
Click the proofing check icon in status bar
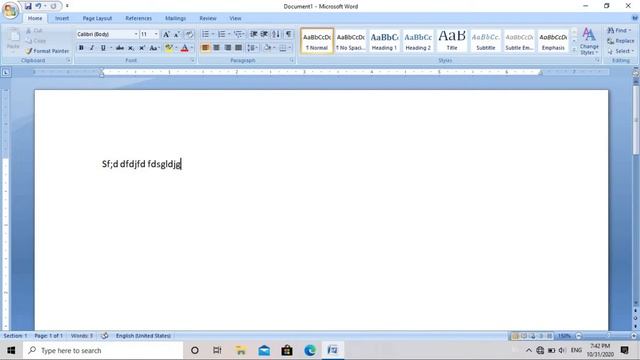tap(104, 336)
